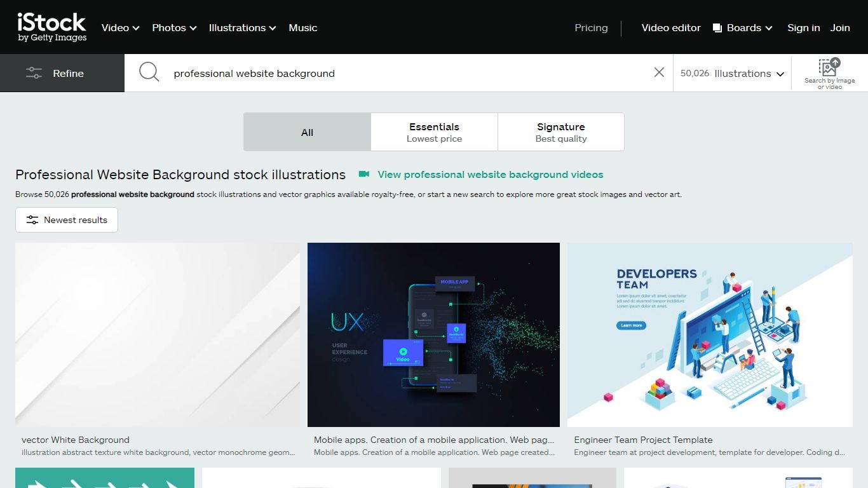This screenshot has width=868, height=488.
Task: Open the vector White Background thumbnail
Action: click(x=158, y=334)
